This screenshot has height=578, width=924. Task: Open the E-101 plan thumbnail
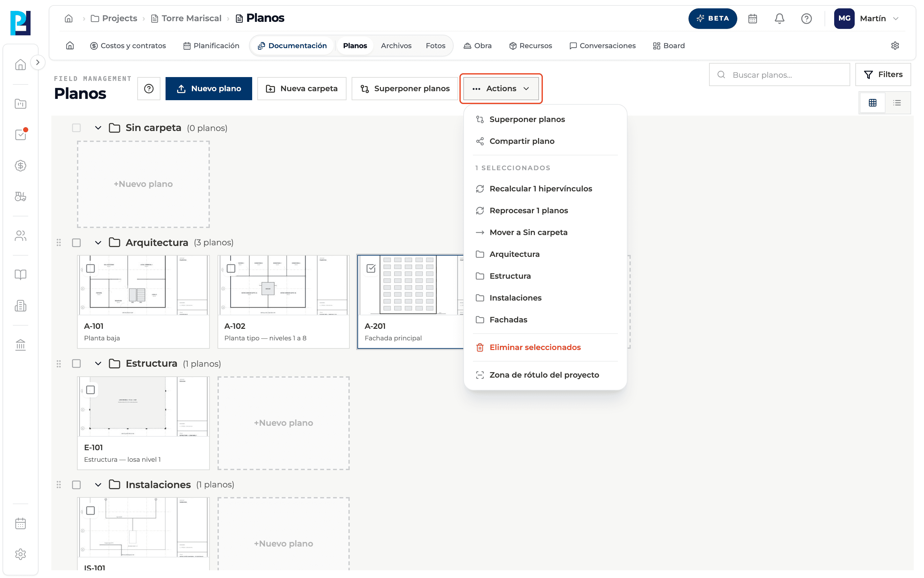[143, 406]
